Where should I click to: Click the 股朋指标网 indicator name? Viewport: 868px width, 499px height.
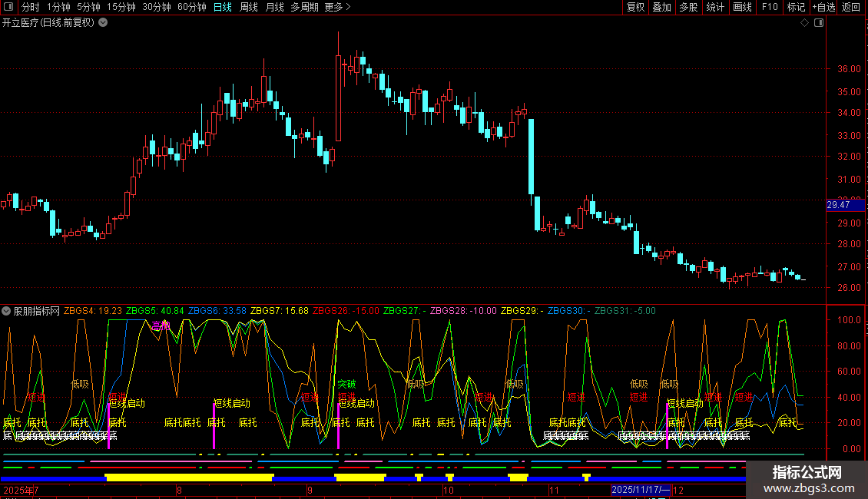pos(37,311)
